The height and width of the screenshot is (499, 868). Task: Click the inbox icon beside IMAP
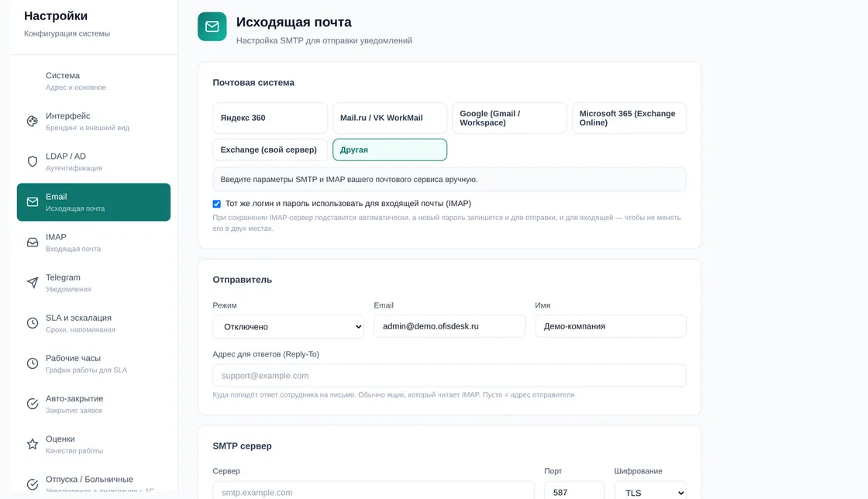[32, 243]
